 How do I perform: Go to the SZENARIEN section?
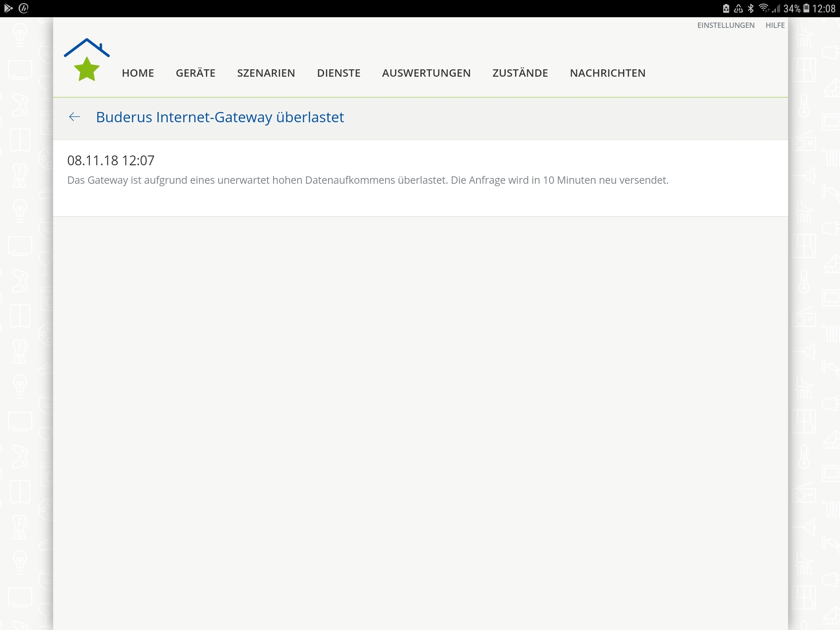pyautogui.click(x=266, y=73)
